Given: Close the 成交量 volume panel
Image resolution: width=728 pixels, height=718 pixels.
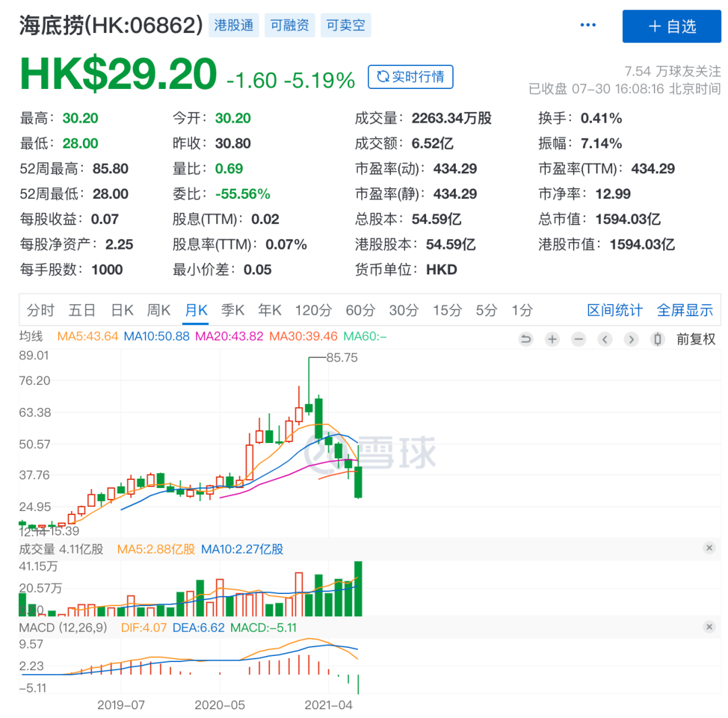Looking at the screenshot, I should pos(709,548).
